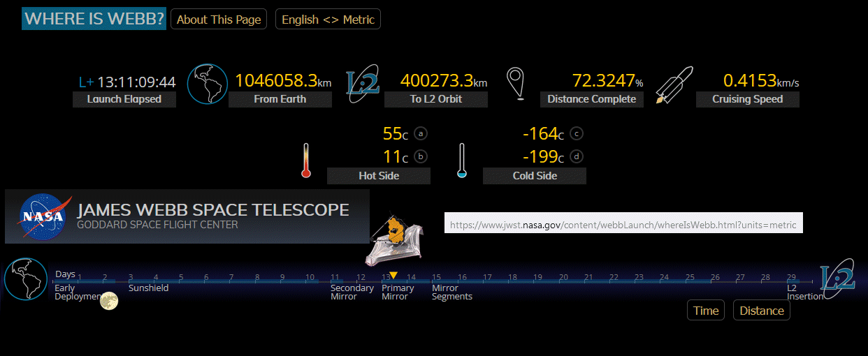Click the rocket icon beside Cruising Speed

[x=674, y=85]
